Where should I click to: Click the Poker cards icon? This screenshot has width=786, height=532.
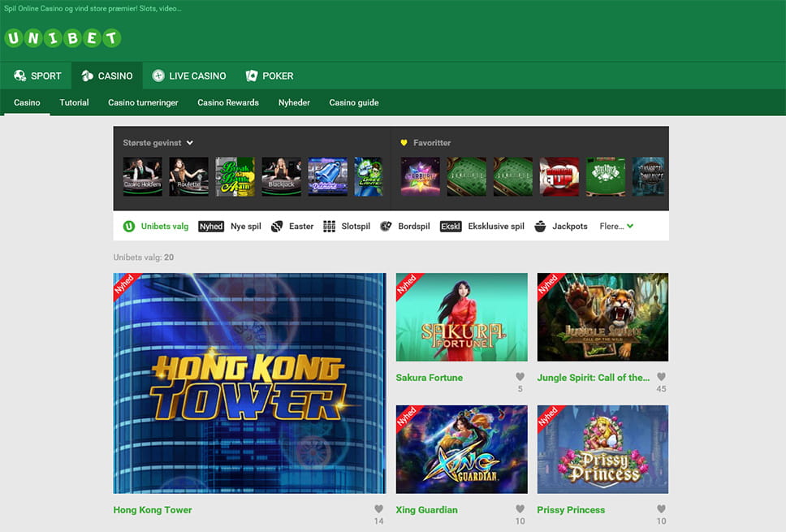[x=251, y=76]
